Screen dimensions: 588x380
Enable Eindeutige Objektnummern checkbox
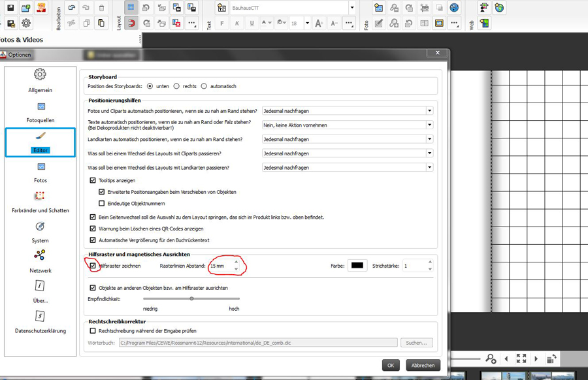[x=101, y=203]
